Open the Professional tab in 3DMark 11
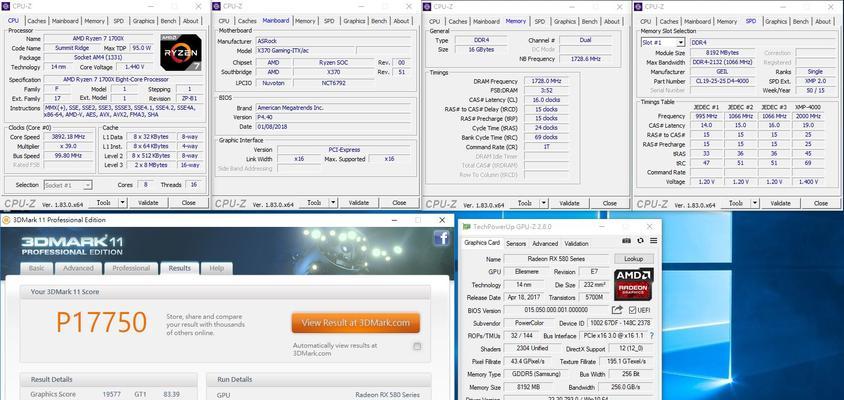Screen dimensions: 844x400 tap(131, 268)
